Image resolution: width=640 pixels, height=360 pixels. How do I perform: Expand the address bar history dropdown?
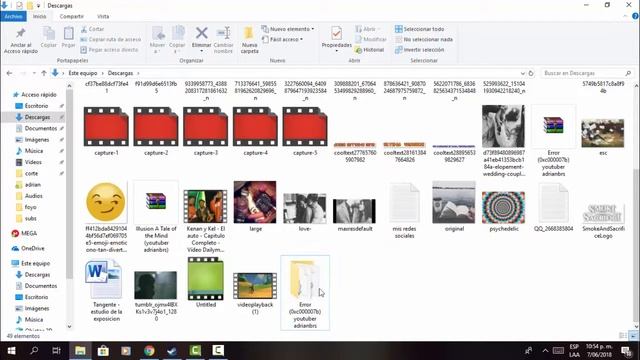tap(522, 73)
